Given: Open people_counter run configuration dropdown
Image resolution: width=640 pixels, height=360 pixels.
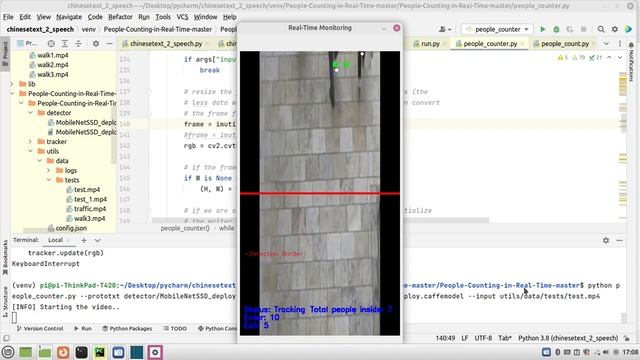Looking at the screenshot, I should (497, 29).
